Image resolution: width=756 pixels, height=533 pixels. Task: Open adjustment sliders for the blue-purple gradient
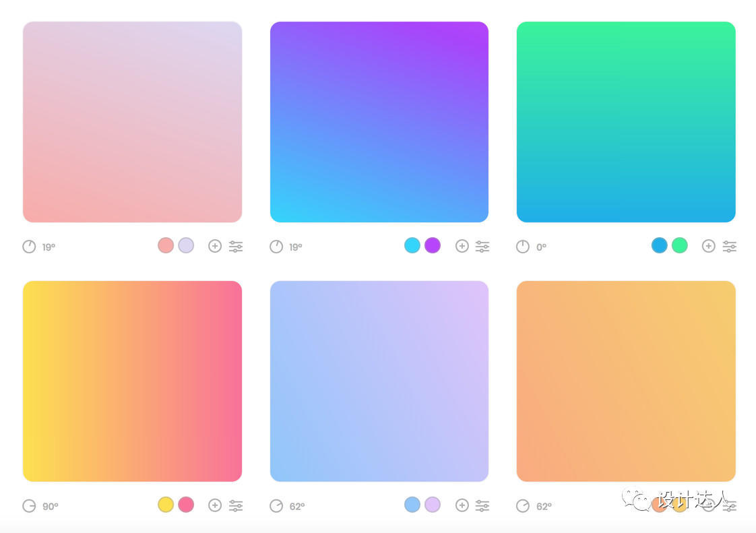pyautogui.click(x=482, y=247)
